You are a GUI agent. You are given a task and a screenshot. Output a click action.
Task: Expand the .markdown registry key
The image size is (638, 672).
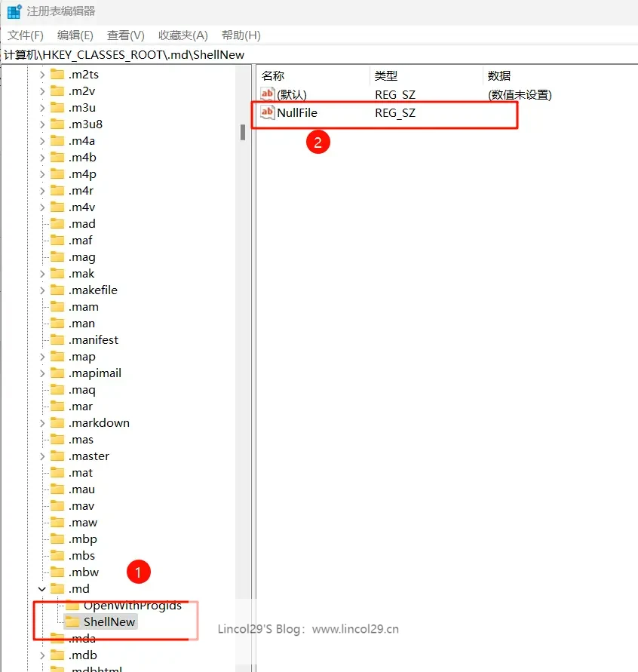[41, 423]
